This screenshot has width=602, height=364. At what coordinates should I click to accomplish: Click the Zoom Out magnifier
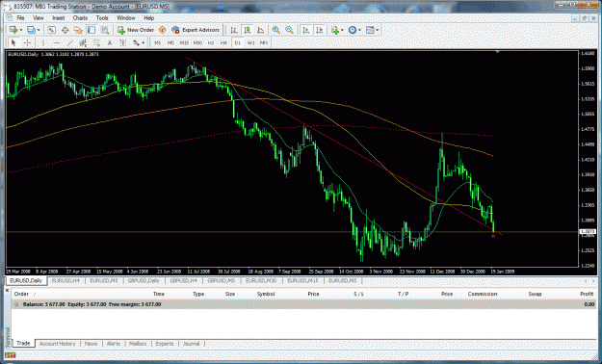point(289,30)
